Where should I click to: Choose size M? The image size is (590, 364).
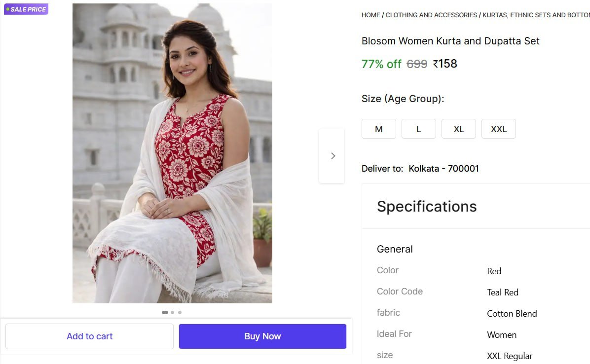point(378,129)
